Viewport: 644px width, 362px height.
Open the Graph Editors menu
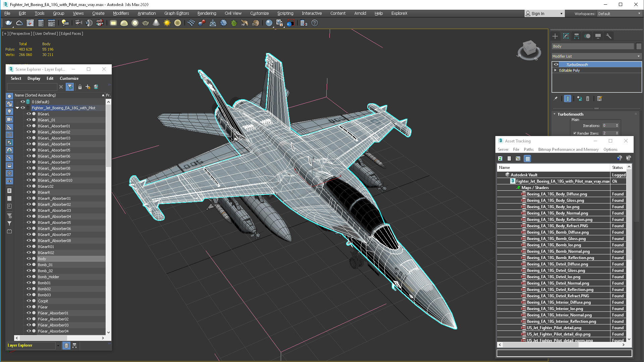(x=176, y=13)
